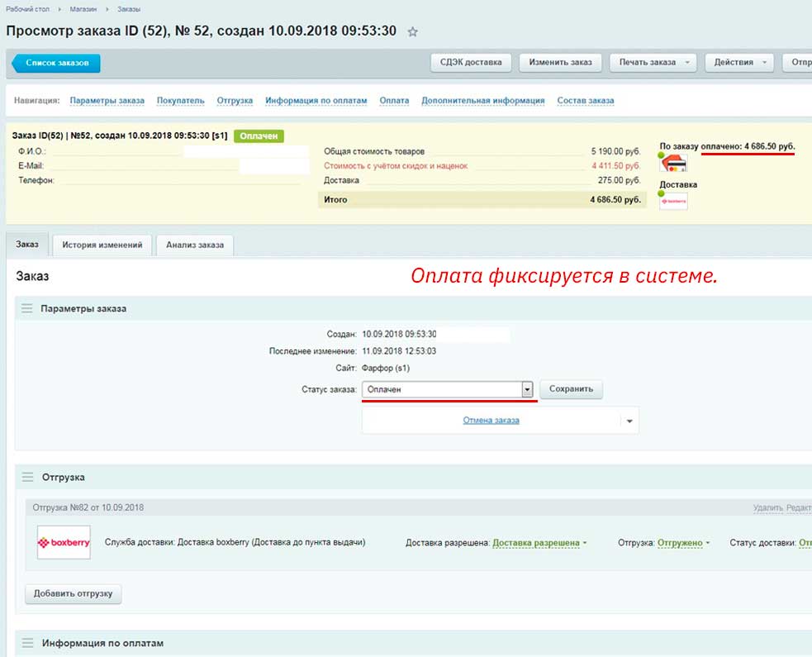Viewport: 812px width, 657px height.
Task: Click Отгрузка №82 от 10.09.2018 header
Action: (x=88, y=507)
